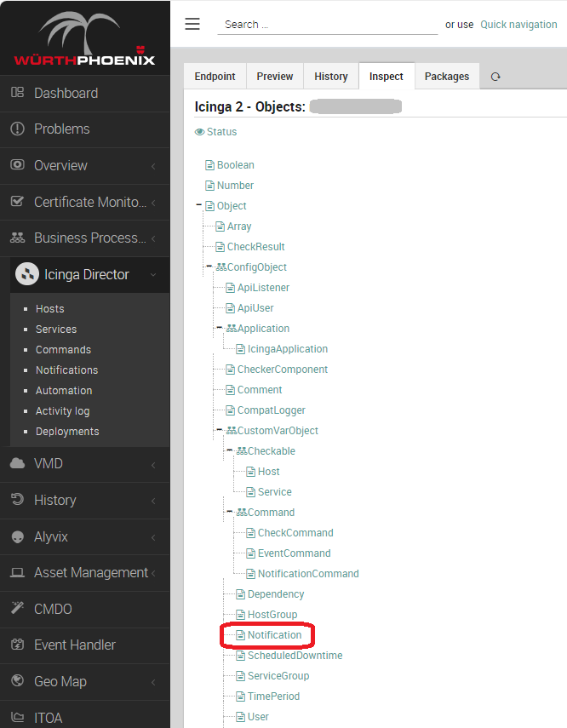567x728 pixels.
Task: Click the group icon beside ConfigObject
Action: pos(221,267)
